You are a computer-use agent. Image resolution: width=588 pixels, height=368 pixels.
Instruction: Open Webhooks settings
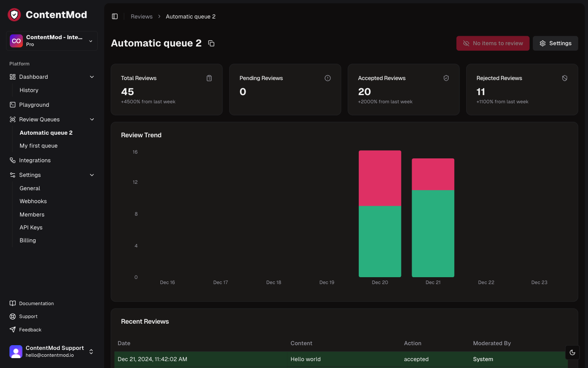pyautogui.click(x=33, y=201)
